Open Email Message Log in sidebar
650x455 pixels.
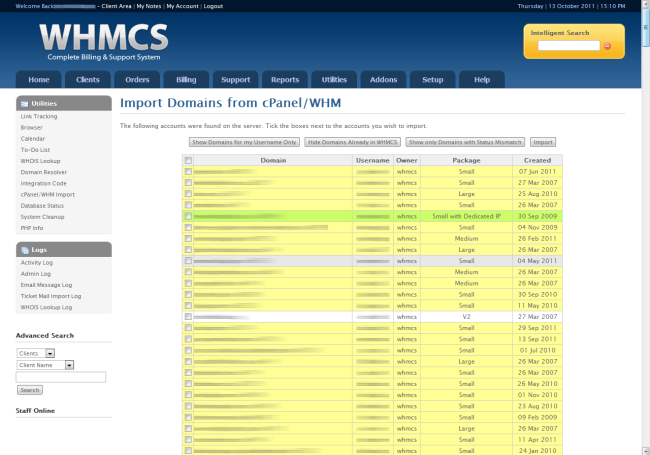(x=46, y=285)
